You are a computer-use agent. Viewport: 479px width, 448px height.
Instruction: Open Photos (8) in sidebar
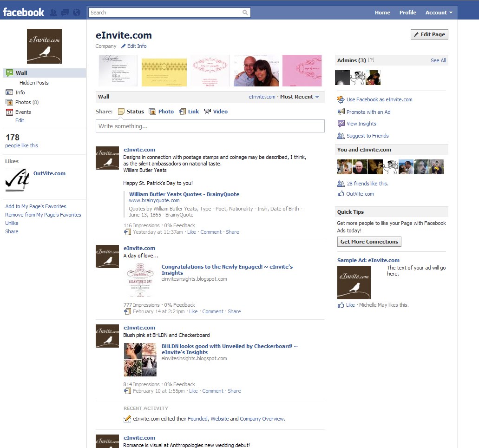[27, 102]
